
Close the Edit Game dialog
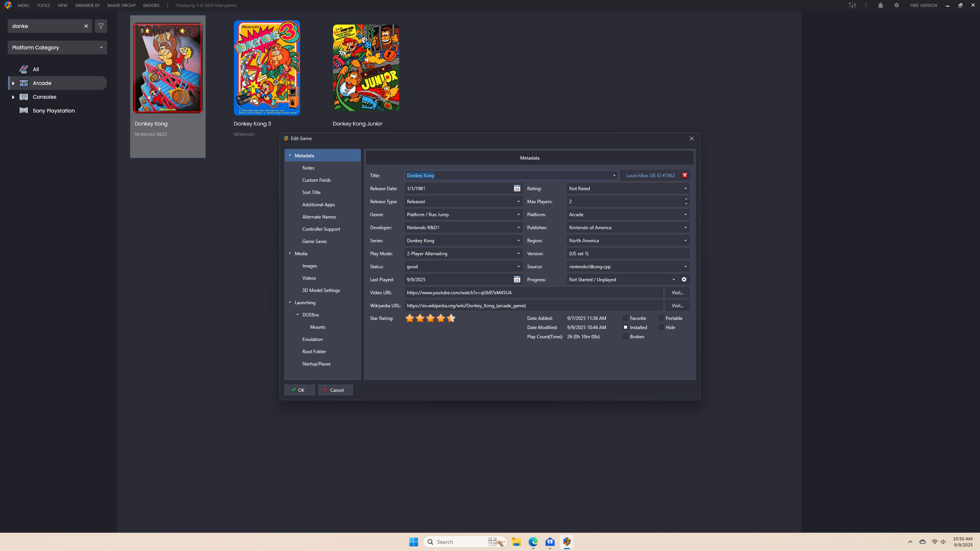click(692, 139)
